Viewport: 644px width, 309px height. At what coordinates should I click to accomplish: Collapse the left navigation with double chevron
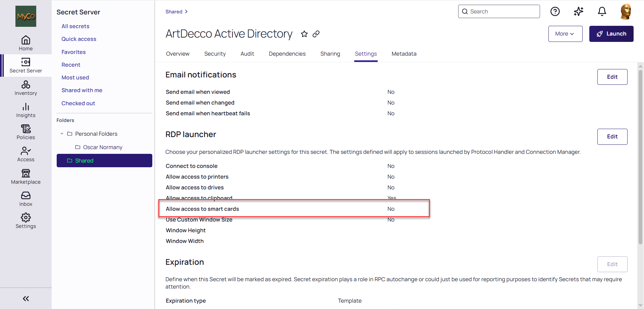26,299
